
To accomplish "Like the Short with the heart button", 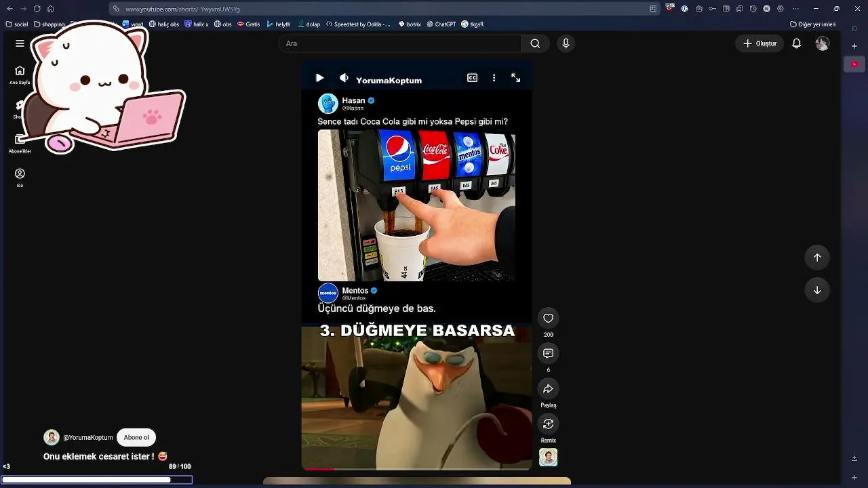I will (549, 318).
